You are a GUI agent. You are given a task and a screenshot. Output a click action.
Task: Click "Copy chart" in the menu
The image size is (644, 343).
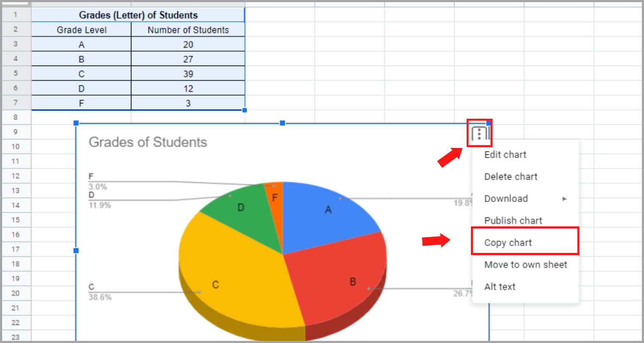[x=508, y=242]
